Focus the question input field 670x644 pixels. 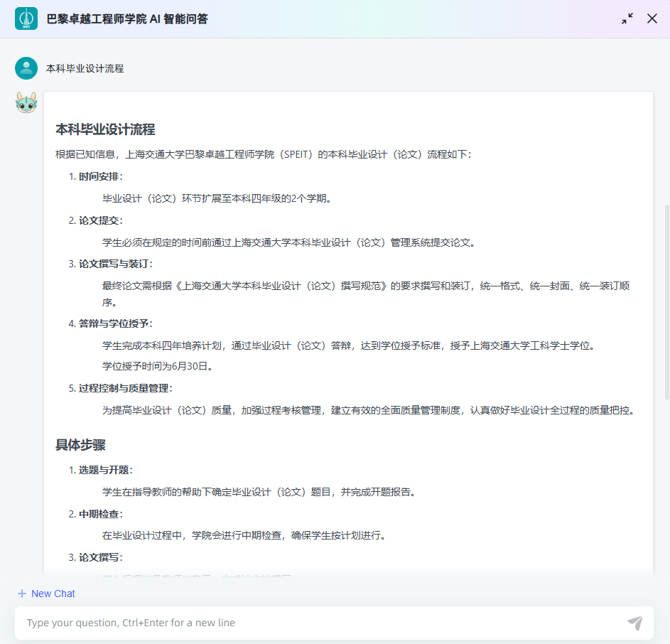click(x=334, y=623)
